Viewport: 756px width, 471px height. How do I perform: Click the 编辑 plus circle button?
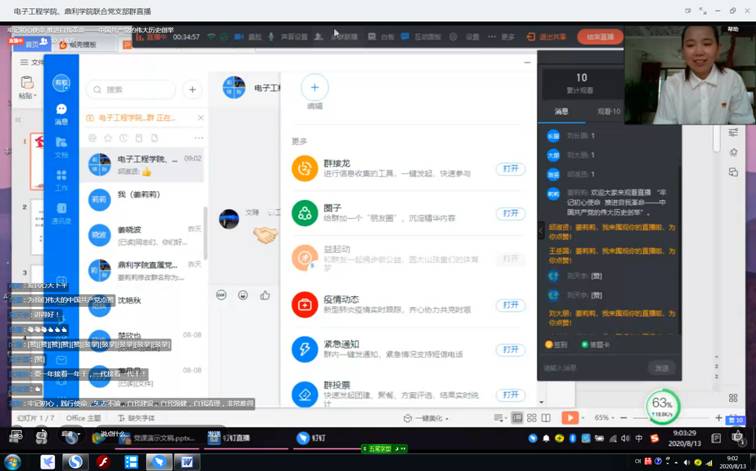pos(315,88)
